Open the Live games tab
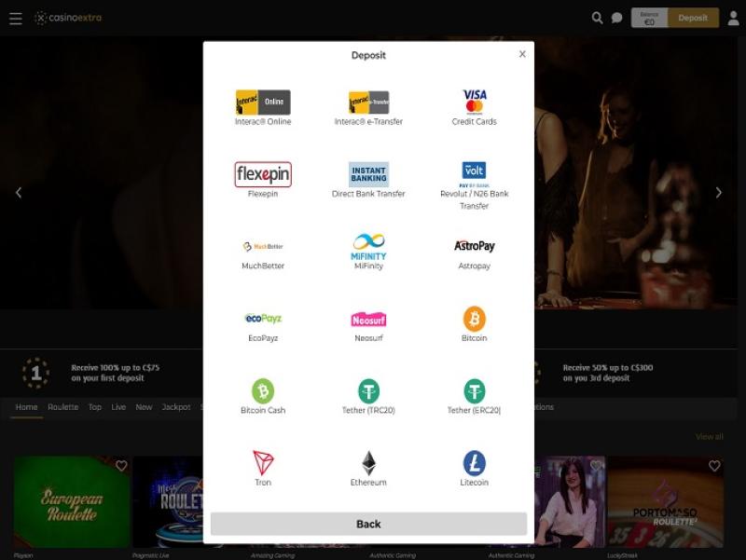This screenshot has width=746, height=560. coord(118,407)
